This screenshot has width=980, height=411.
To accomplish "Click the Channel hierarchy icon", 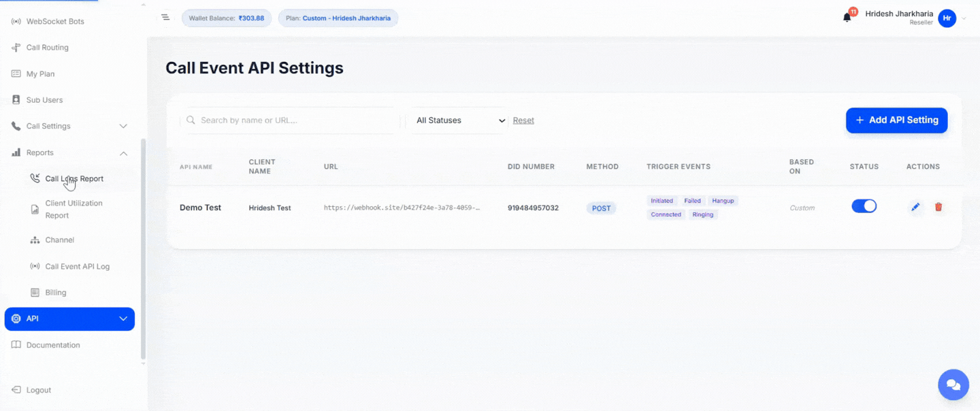I will (x=35, y=240).
